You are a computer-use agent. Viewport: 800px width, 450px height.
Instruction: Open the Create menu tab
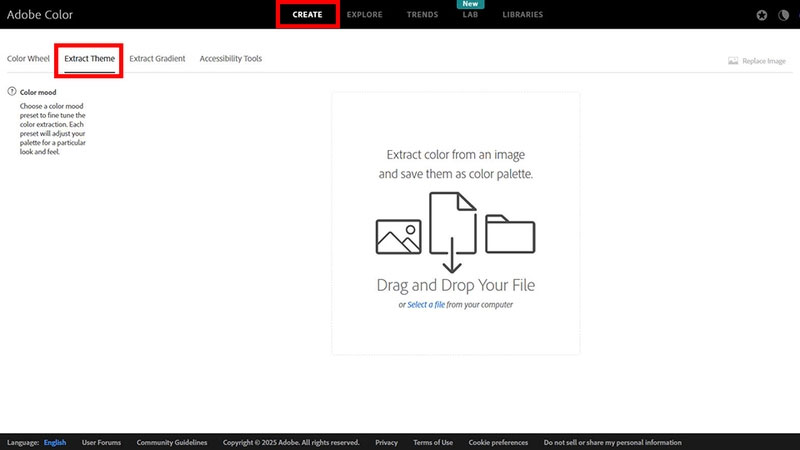click(x=307, y=15)
